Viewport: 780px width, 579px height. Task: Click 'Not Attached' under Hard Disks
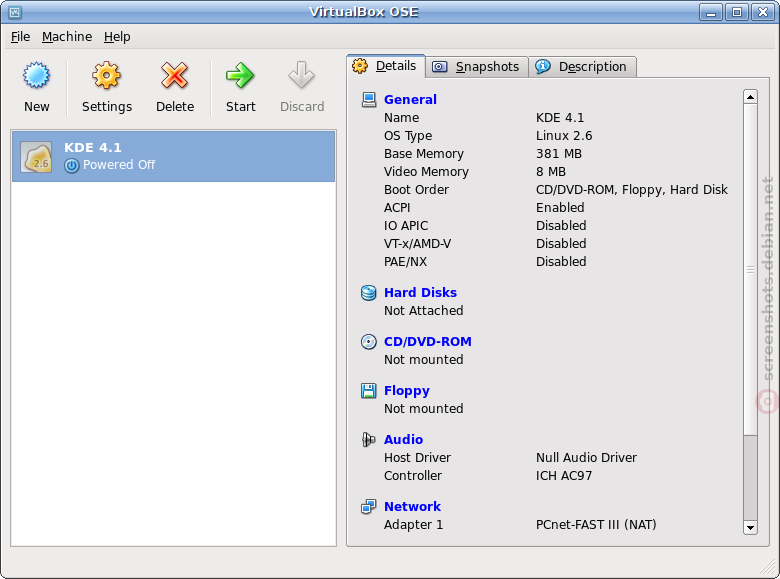pyautogui.click(x=423, y=310)
